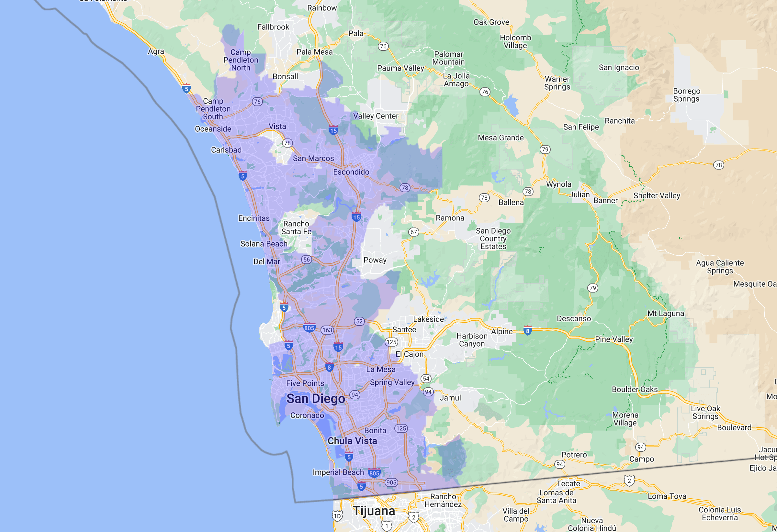Click the Vista place name
The image size is (777, 532).
pyautogui.click(x=277, y=126)
